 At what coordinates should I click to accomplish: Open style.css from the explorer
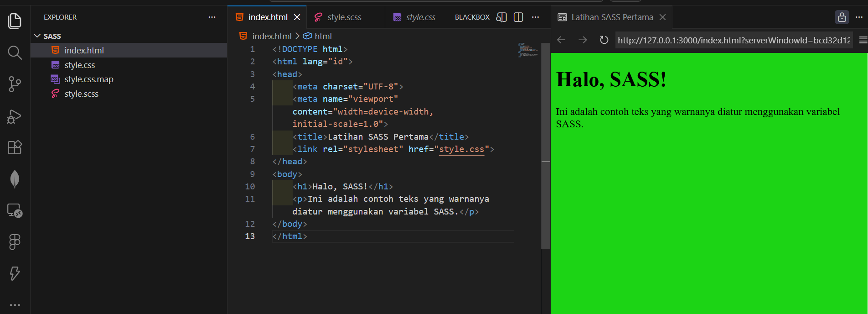tap(129, 65)
